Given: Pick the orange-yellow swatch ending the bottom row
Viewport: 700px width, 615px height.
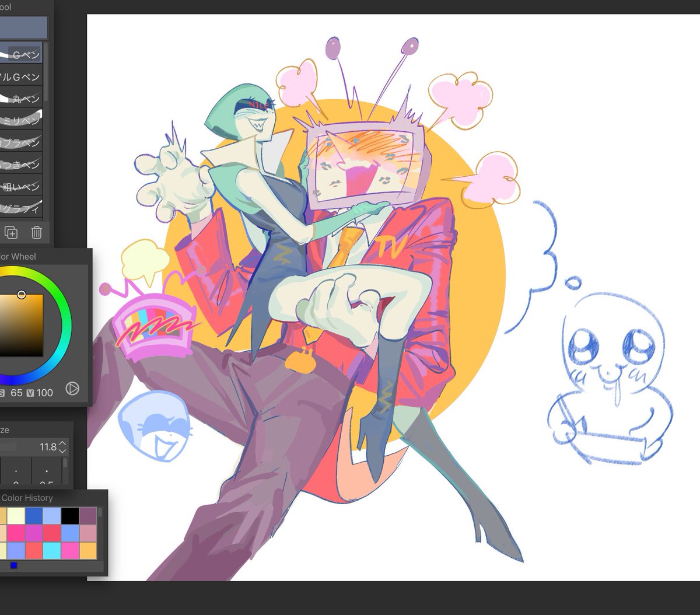Looking at the screenshot, I should pos(88,550).
